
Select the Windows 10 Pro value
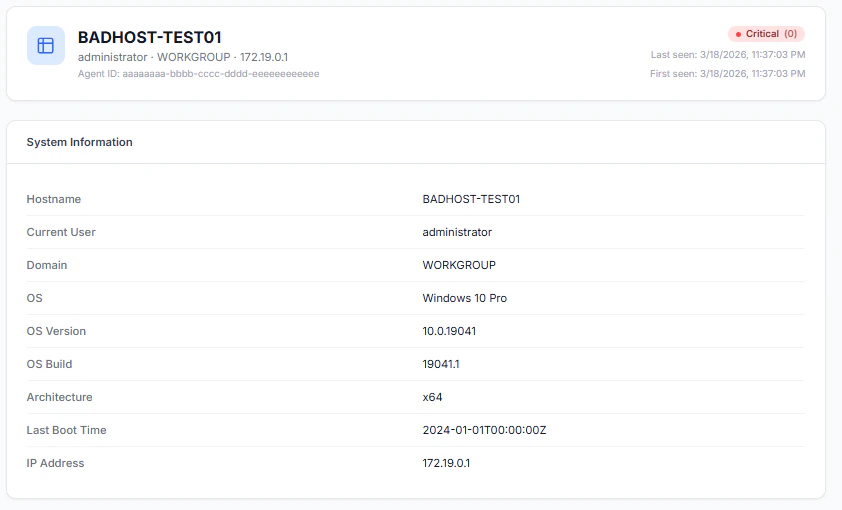464,298
